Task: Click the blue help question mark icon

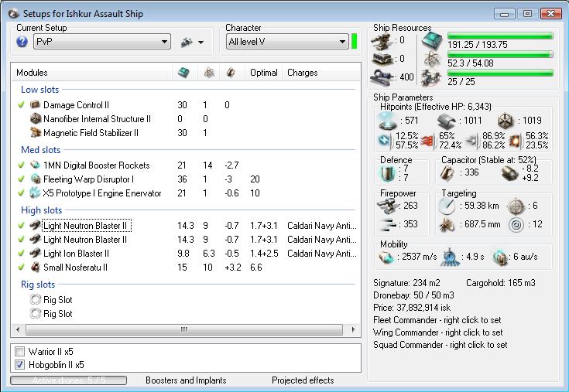Action: 22,42
